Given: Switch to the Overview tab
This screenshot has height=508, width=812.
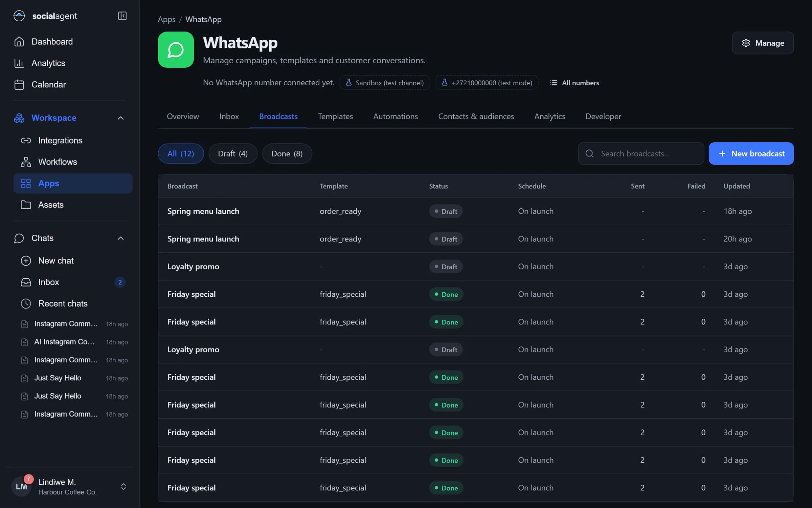Looking at the screenshot, I should (183, 116).
